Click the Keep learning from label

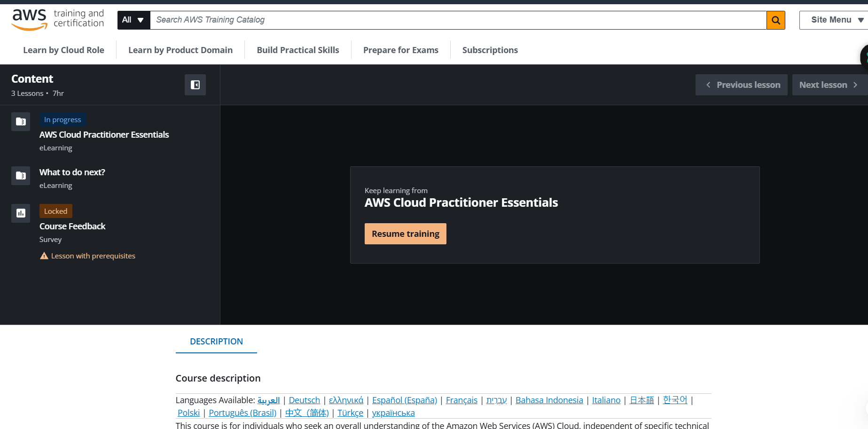click(x=396, y=190)
